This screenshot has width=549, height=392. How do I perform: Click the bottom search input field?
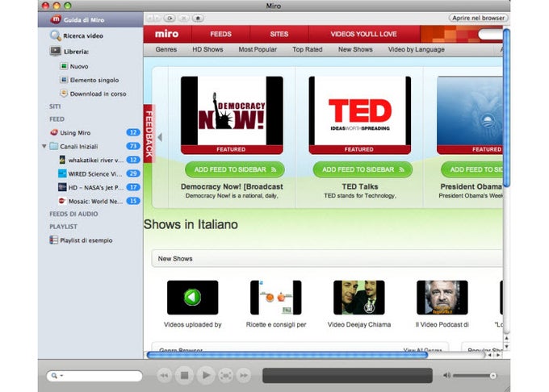(x=94, y=376)
